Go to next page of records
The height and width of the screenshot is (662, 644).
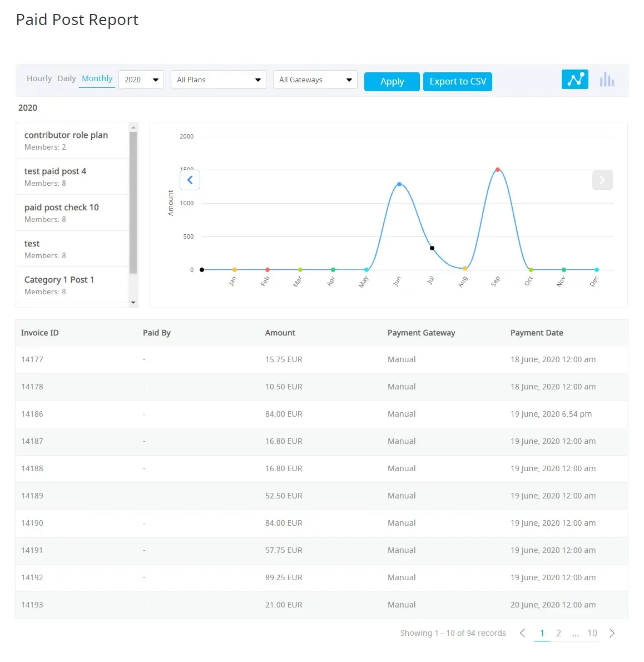click(612, 633)
